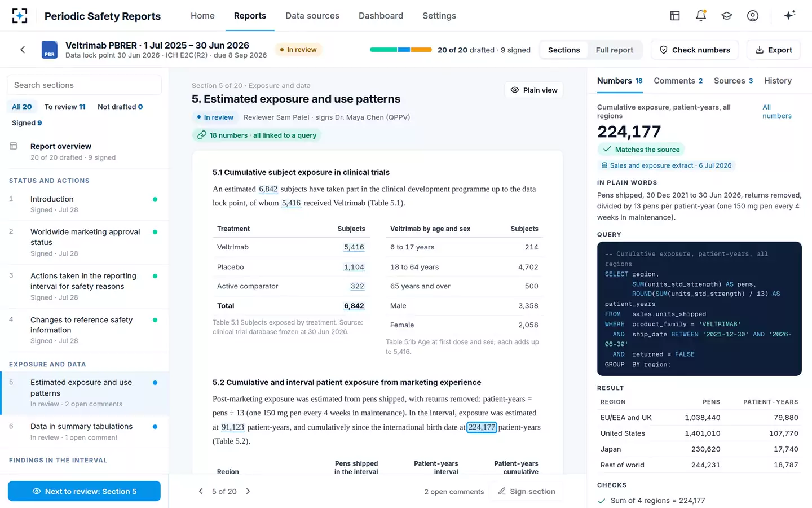Open Worldwide marketing approval status section
This screenshot has width=812, height=508.
click(x=85, y=242)
